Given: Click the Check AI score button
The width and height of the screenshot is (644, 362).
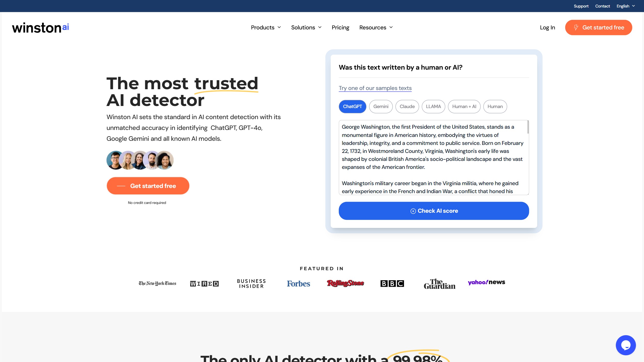Looking at the screenshot, I should (434, 211).
